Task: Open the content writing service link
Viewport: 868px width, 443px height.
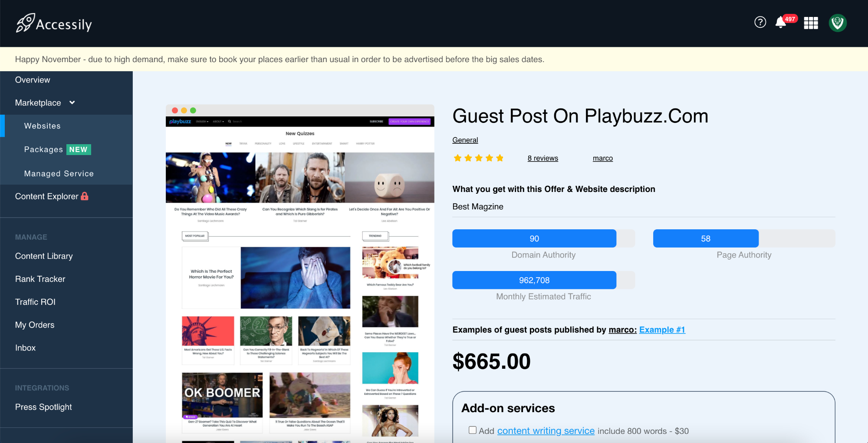Action: 546,431
